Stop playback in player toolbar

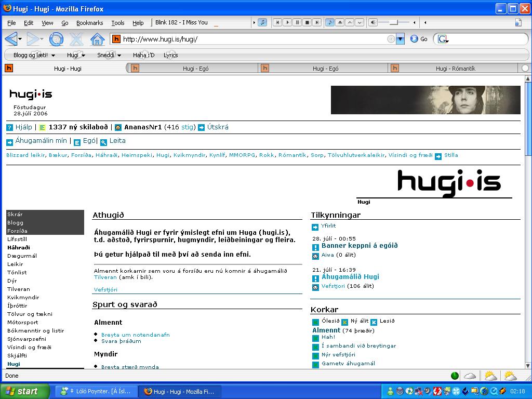pos(307,22)
